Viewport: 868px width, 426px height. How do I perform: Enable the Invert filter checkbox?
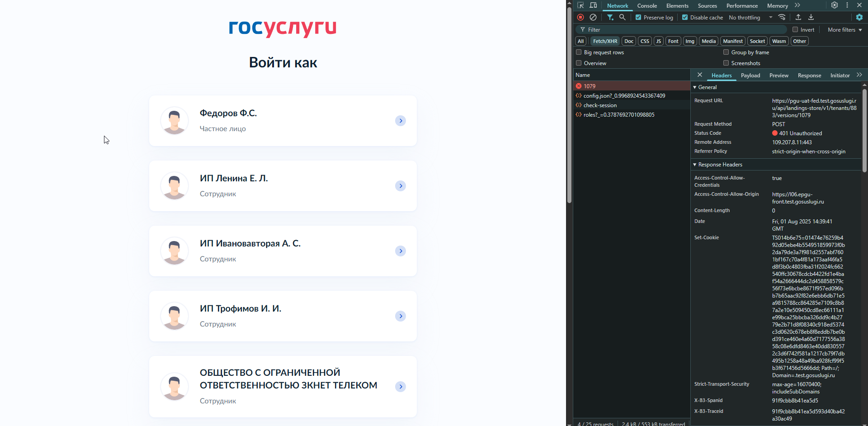pos(795,29)
